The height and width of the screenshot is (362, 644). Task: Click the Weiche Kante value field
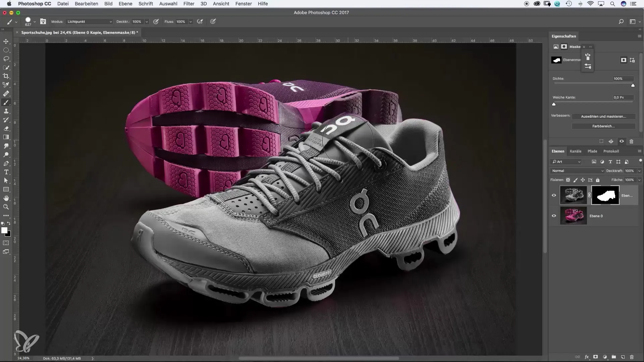623,97
